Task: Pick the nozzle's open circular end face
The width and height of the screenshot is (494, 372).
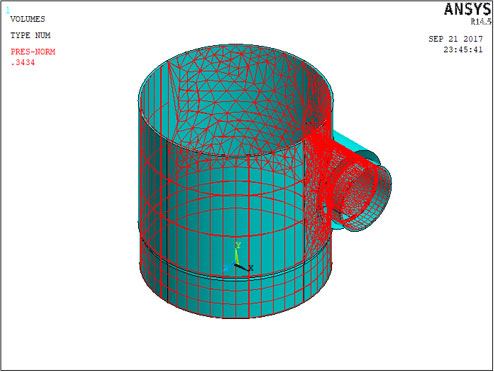Action: (367, 199)
